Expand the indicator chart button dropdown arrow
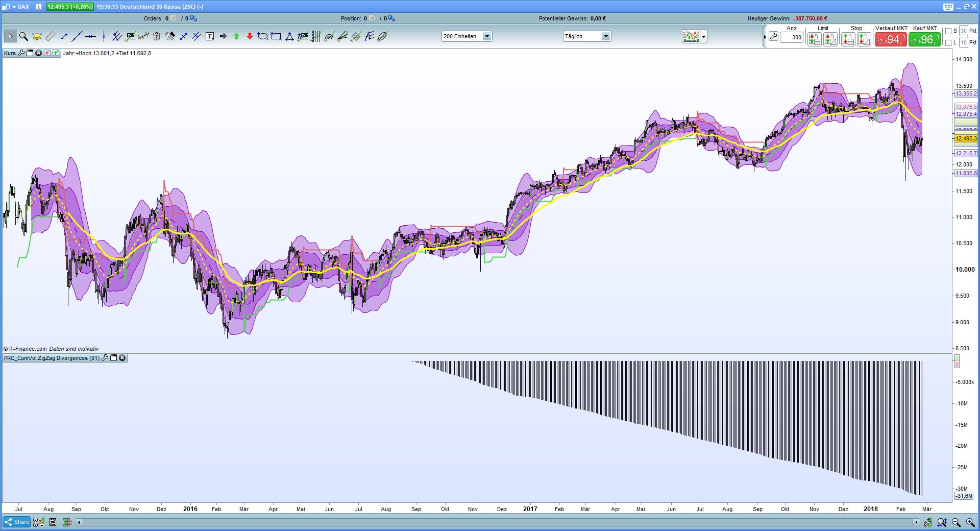This screenshot has height=531, width=980. coord(704,36)
